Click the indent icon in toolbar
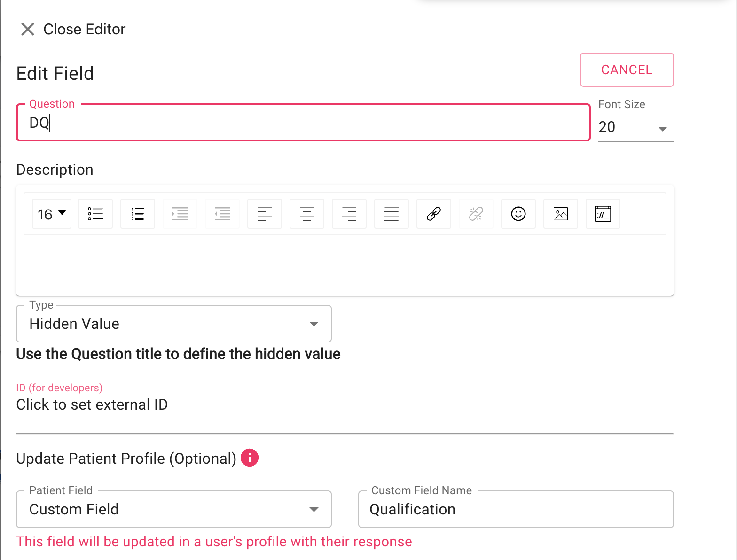This screenshot has height=560, width=737. click(x=180, y=214)
